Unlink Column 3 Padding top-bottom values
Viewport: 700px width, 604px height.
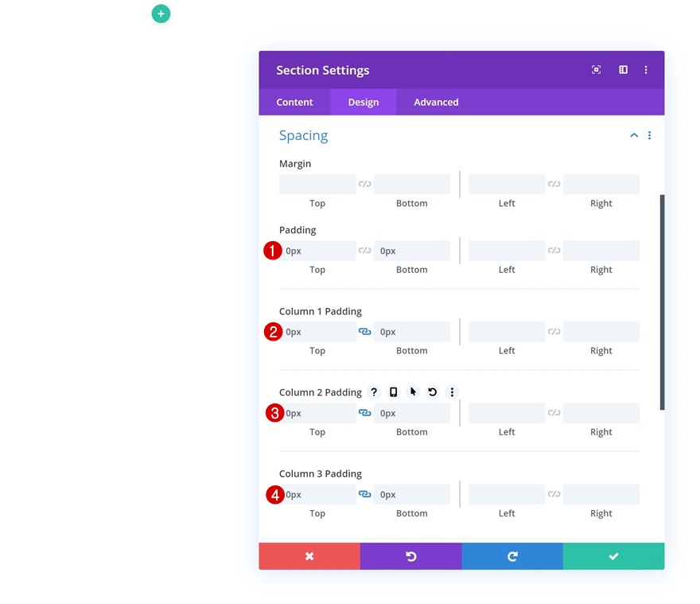click(x=365, y=494)
